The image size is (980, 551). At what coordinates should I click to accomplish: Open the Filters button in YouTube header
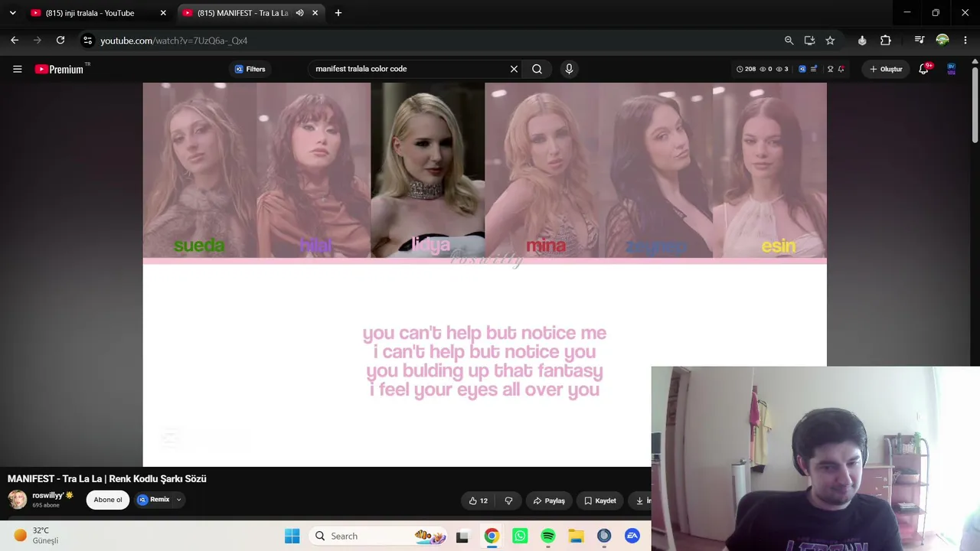click(250, 69)
